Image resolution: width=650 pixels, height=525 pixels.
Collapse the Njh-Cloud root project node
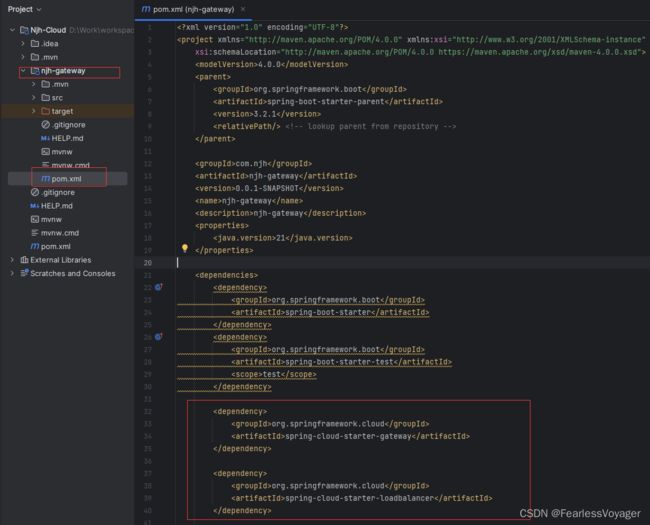click(x=12, y=30)
